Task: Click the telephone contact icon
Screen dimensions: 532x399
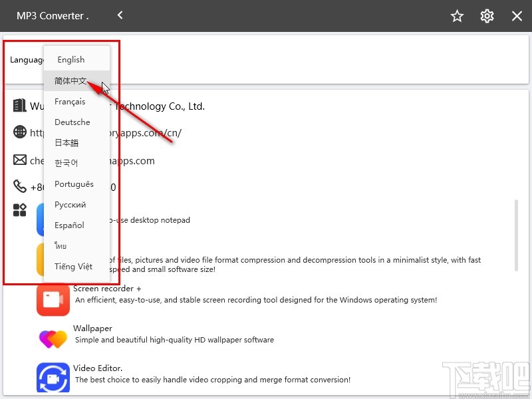Action: 20,186
